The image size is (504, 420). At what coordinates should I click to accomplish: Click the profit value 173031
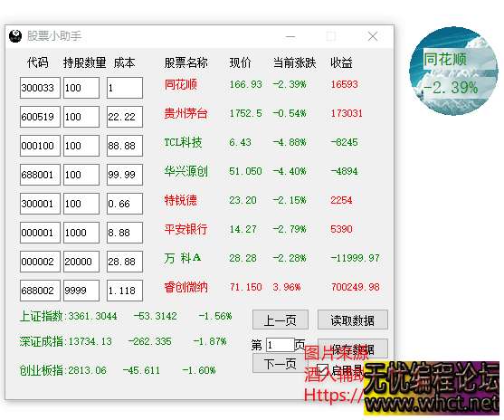347,113
